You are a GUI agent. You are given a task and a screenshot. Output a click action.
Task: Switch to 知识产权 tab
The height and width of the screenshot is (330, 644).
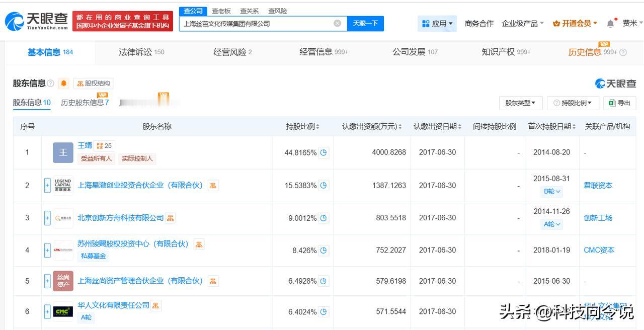click(x=506, y=52)
